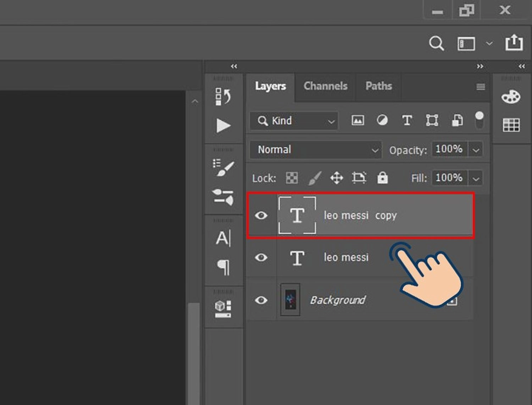This screenshot has height=405, width=532.
Task: Click the Share export icon
Action: [514, 43]
